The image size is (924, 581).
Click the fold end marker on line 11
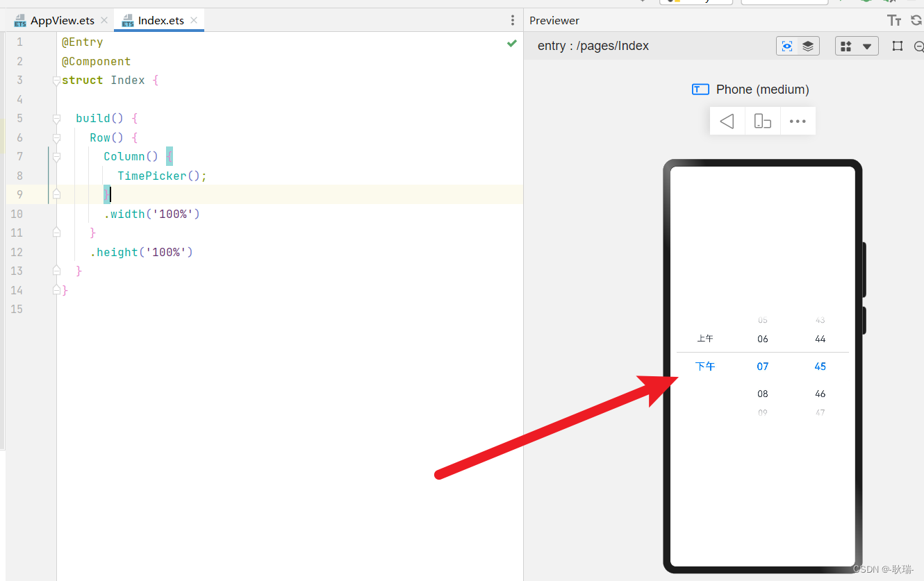tap(57, 233)
